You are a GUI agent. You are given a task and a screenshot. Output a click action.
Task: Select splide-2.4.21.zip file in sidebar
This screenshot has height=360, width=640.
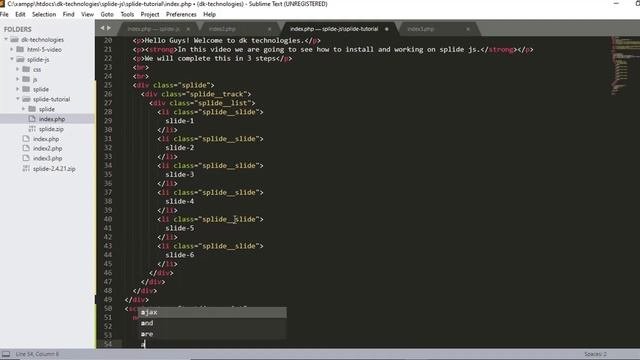(54, 169)
